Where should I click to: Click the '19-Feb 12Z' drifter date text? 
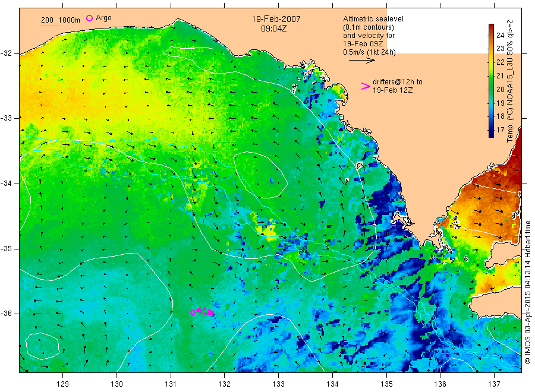pos(392,90)
